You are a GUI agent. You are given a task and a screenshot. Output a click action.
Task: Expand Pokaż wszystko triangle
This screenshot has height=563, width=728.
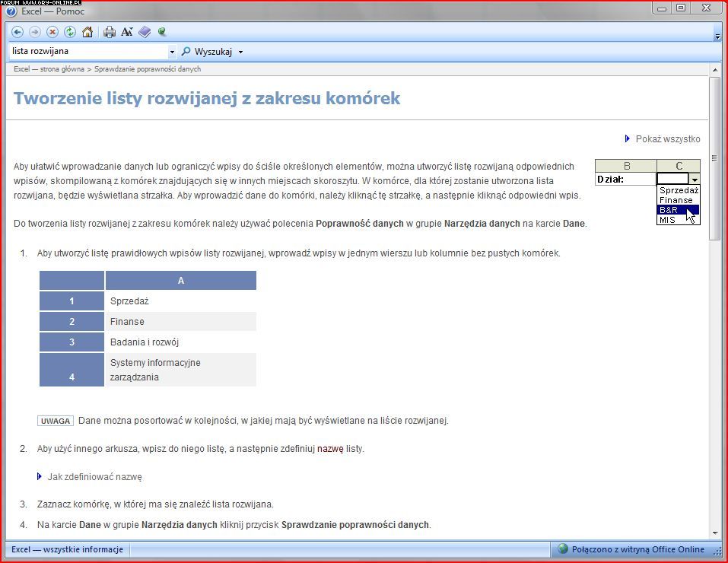coord(628,138)
